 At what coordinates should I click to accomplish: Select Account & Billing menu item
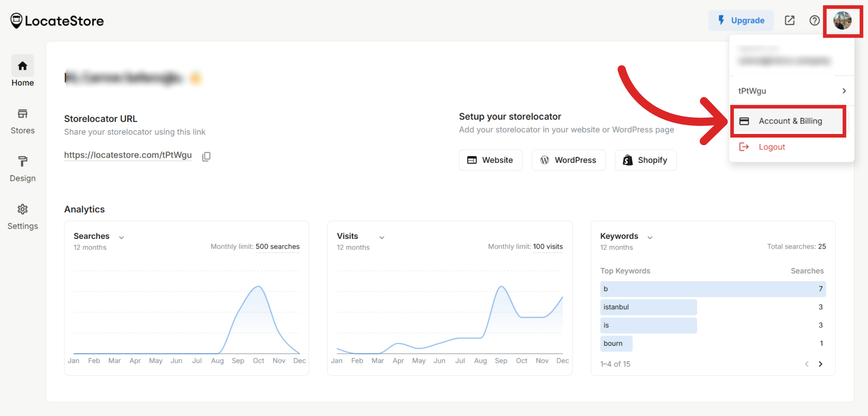pyautogui.click(x=790, y=121)
